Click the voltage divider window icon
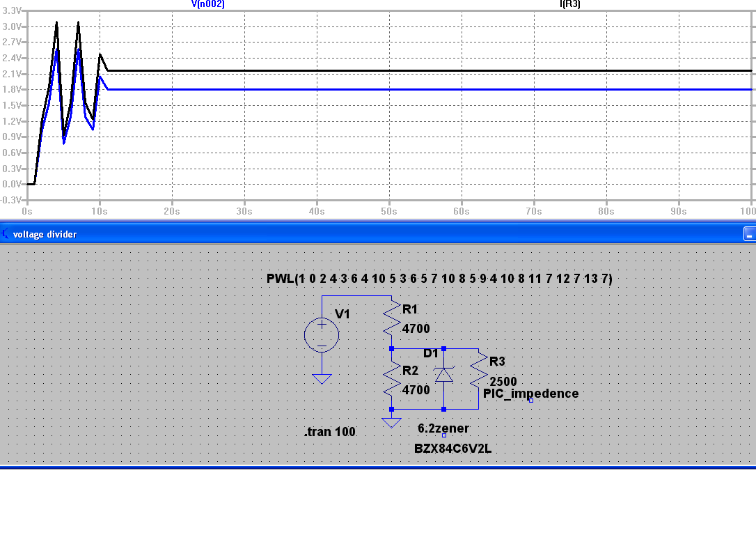This screenshot has height=535, width=756. (6, 234)
